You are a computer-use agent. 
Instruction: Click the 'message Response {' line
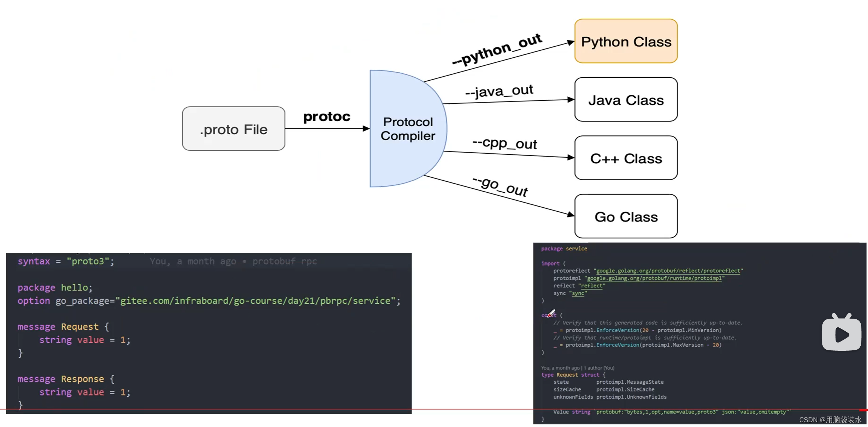[66, 379]
